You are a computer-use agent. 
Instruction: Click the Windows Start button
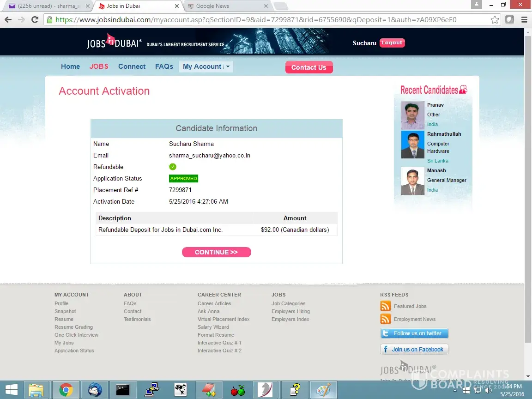pyautogui.click(x=11, y=390)
